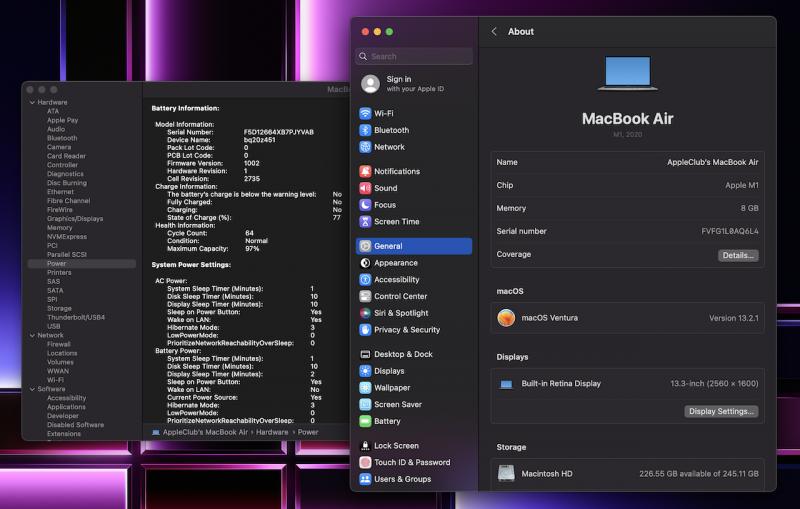Select Bluetooth in System Information tree

click(x=62, y=138)
